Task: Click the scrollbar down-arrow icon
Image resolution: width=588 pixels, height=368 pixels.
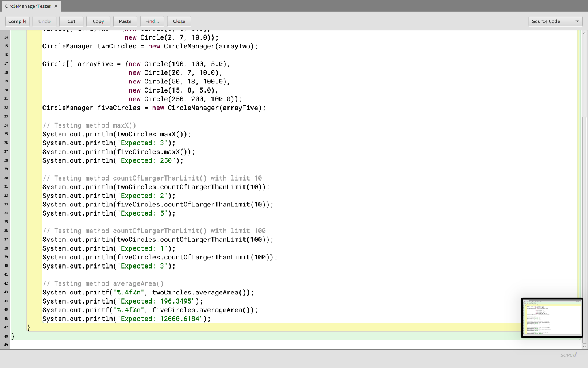Action: (584, 346)
